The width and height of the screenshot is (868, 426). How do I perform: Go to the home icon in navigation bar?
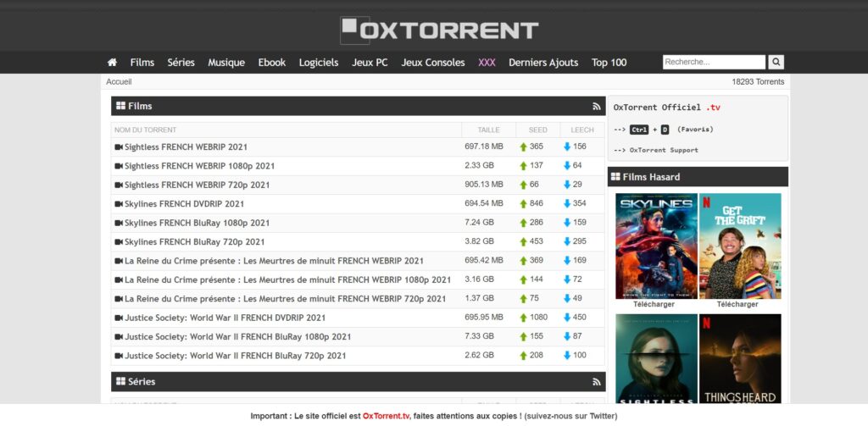click(x=112, y=63)
